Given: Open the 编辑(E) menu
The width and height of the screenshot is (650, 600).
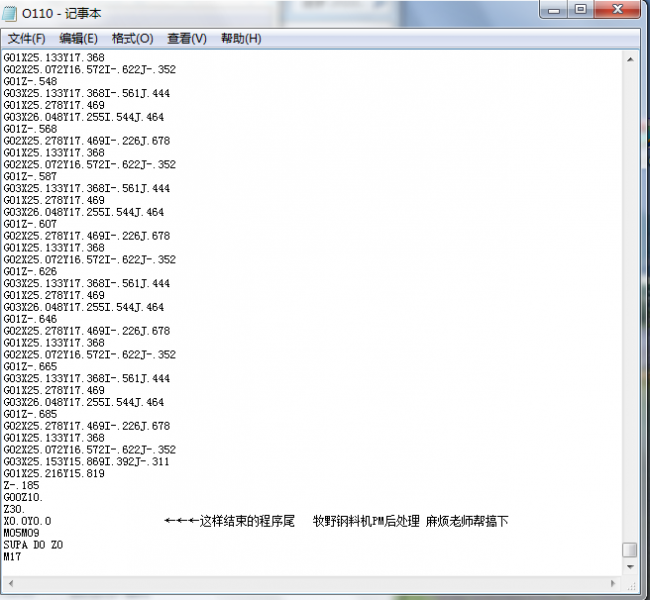Looking at the screenshot, I should click(78, 39).
